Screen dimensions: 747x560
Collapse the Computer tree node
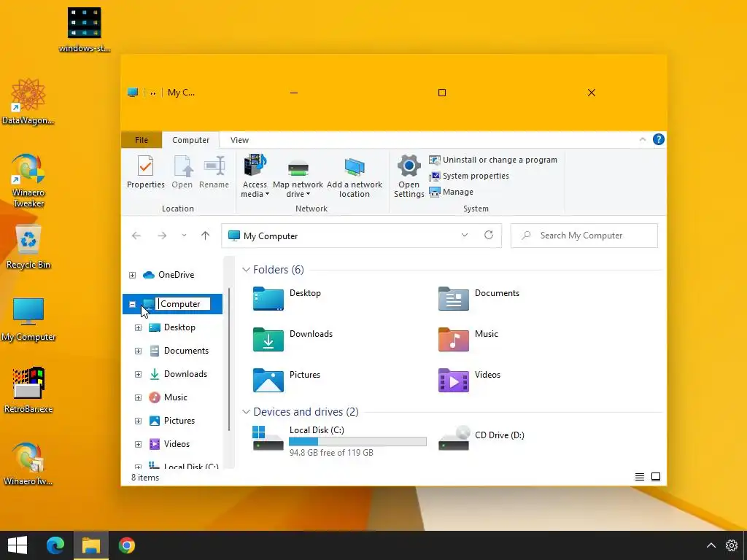click(133, 304)
